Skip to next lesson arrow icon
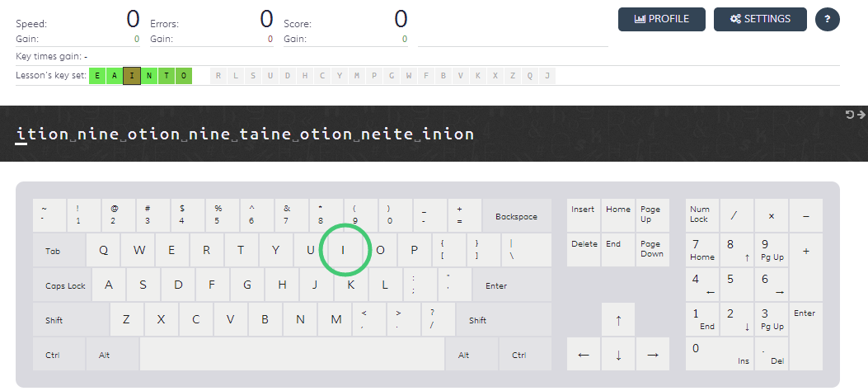The image size is (868, 391). tap(861, 115)
